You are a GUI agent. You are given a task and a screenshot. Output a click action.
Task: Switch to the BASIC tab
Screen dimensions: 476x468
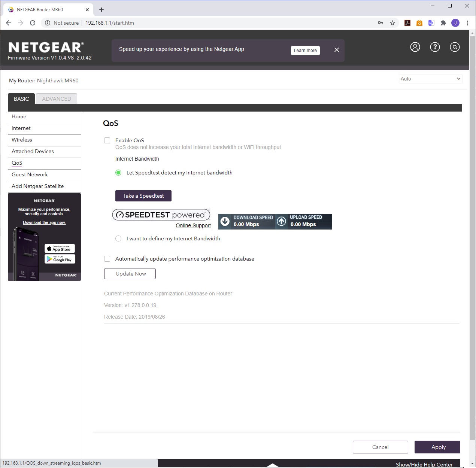[x=21, y=99]
